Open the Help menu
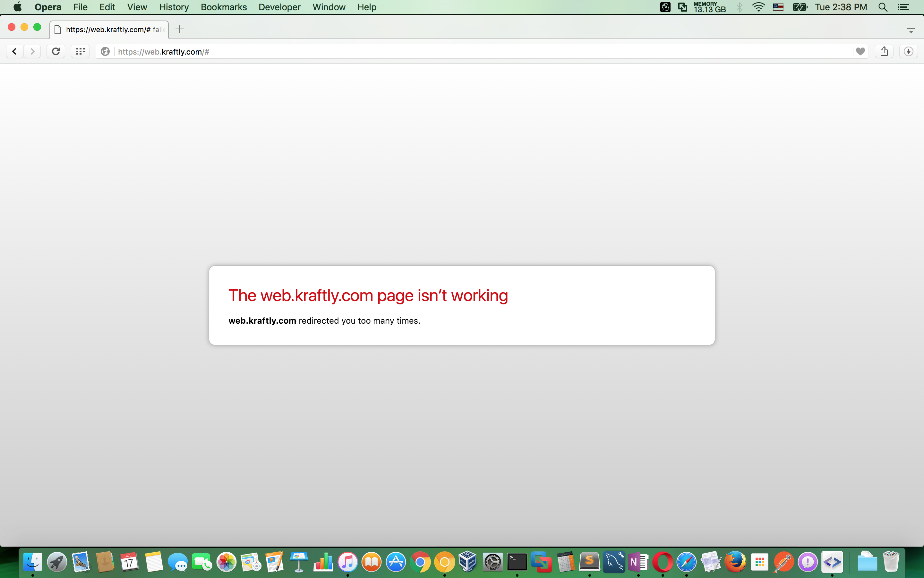This screenshot has width=924, height=578. pyautogui.click(x=367, y=7)
